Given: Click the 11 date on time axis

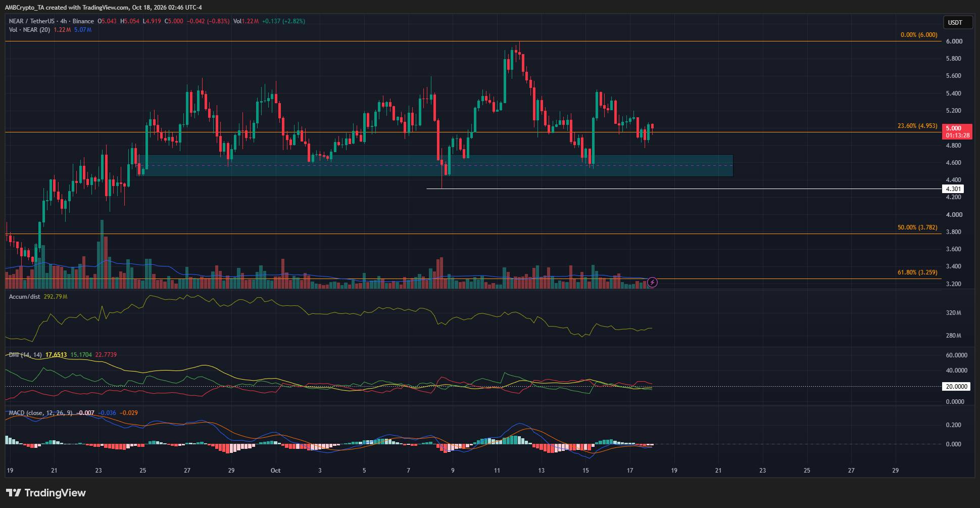Looking at the screenshot, I should click(497, 471).
